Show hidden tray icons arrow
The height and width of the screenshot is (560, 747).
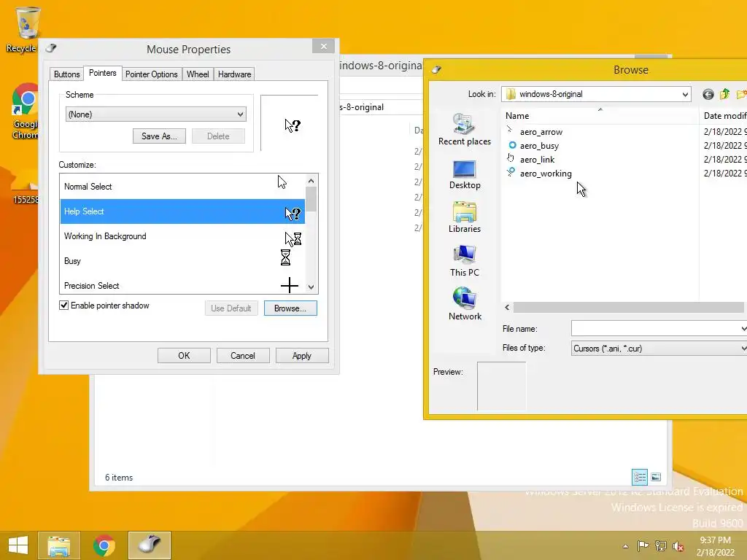tap(625, 546)
